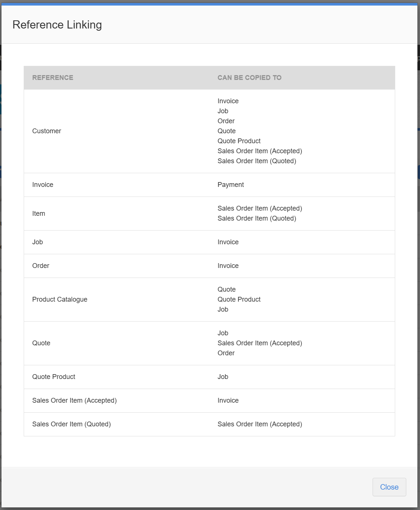Click the Product Catalogue reference label

pos(60,299)
